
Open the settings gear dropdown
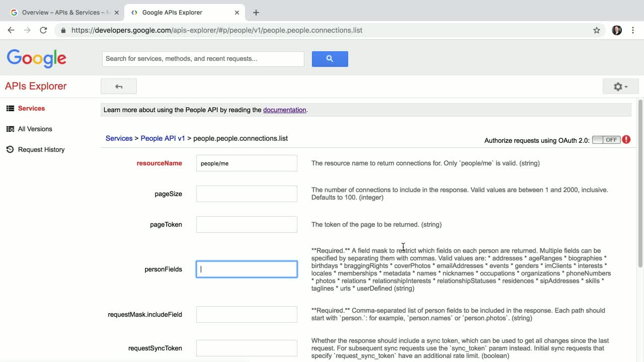(620, 86)
